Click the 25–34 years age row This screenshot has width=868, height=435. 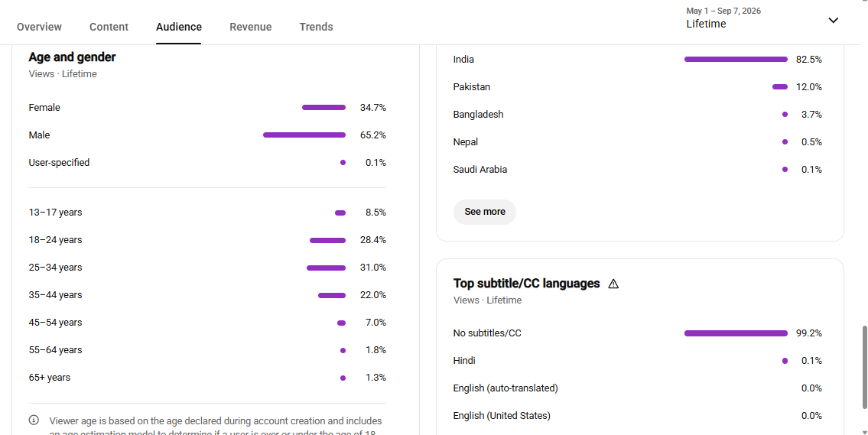tap(207, 268)
